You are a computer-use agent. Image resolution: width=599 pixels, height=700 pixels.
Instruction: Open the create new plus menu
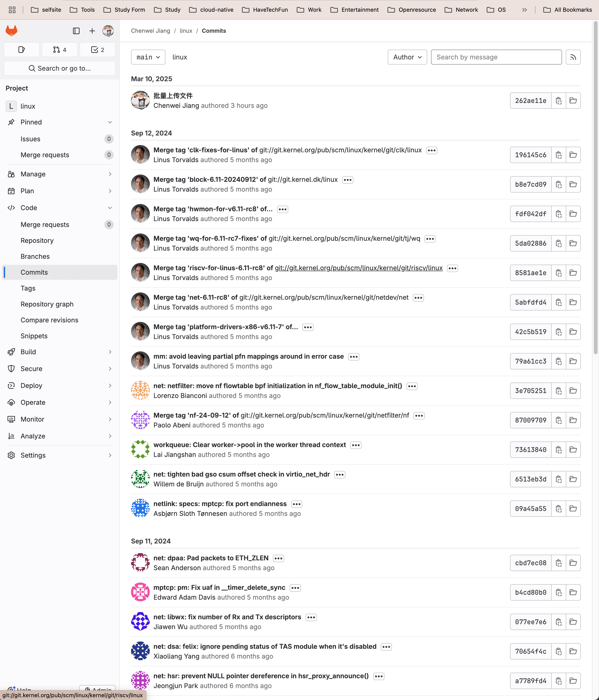tap(92, 31)
